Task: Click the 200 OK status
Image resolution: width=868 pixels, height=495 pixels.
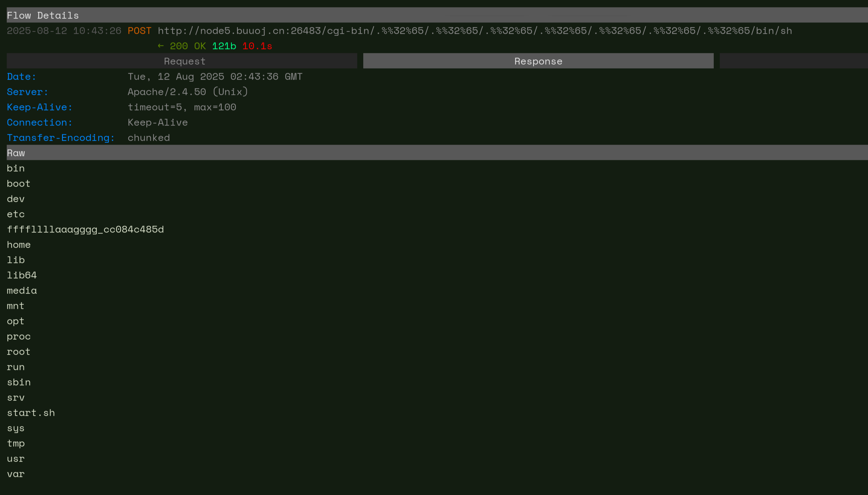Action: (188, 46)
